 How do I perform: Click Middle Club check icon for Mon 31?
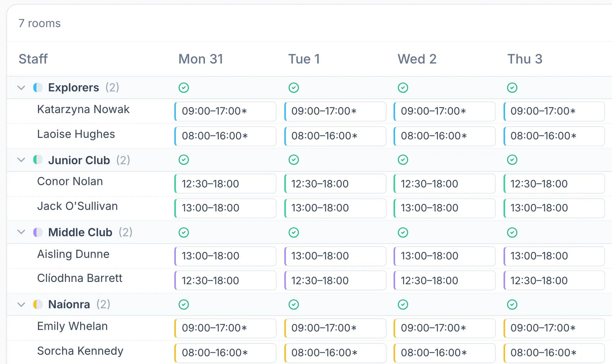(x=184, y=232)
